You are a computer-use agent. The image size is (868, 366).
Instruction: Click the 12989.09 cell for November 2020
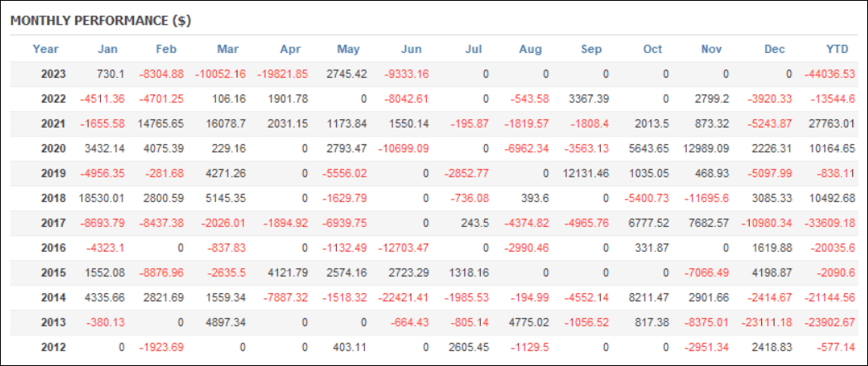click(x=702, y=150)
